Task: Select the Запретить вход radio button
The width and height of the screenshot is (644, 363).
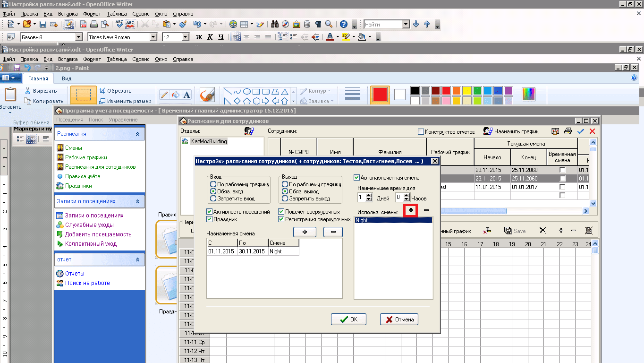Action: 213,199
